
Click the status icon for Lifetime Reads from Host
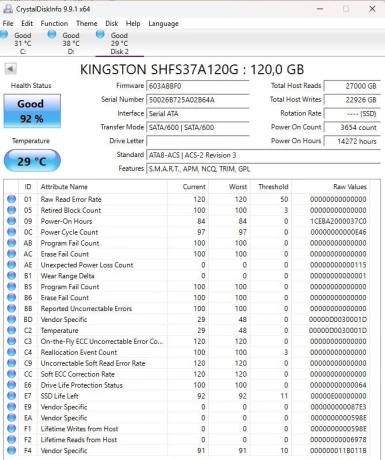tap(11, 440)
